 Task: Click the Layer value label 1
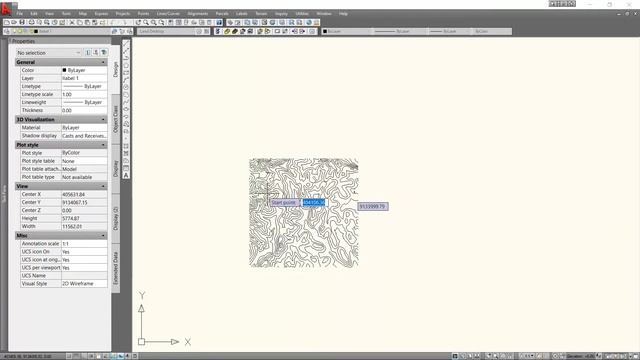(x=84, y=78)
